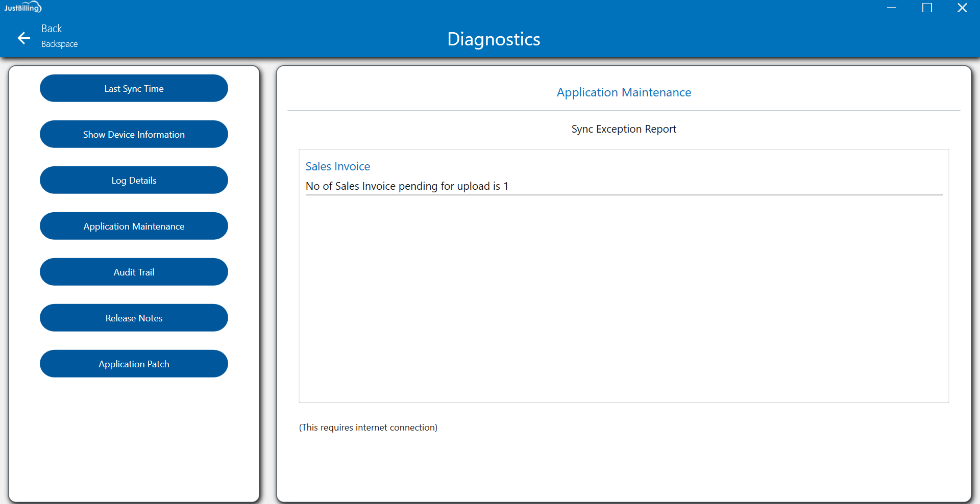Select the Application Maintenance sidebar button
Screen dimensions: 980x504
click(134, 226)
